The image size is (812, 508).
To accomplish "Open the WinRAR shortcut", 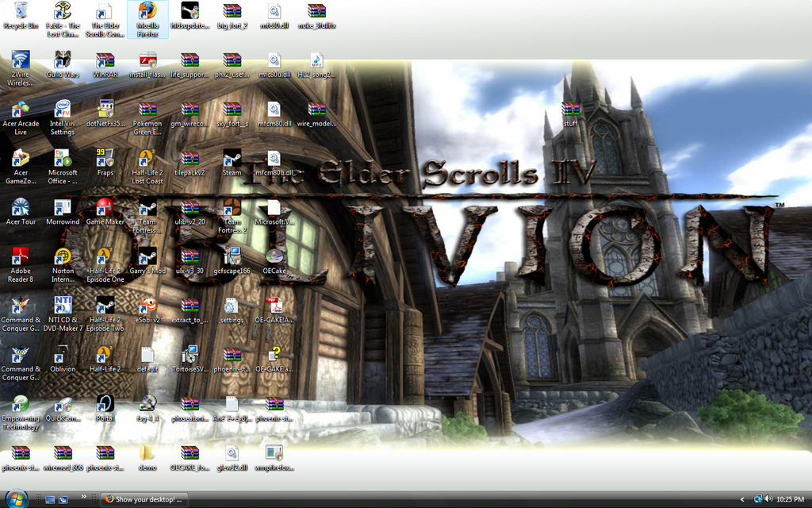I will (x=105, y=64).
